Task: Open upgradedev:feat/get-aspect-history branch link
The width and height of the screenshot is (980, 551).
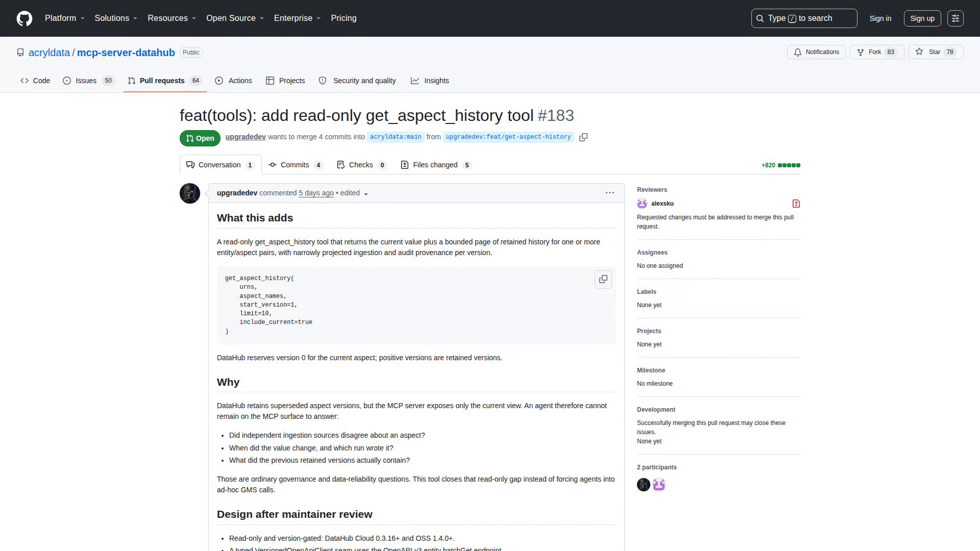Action: [508, 137]
